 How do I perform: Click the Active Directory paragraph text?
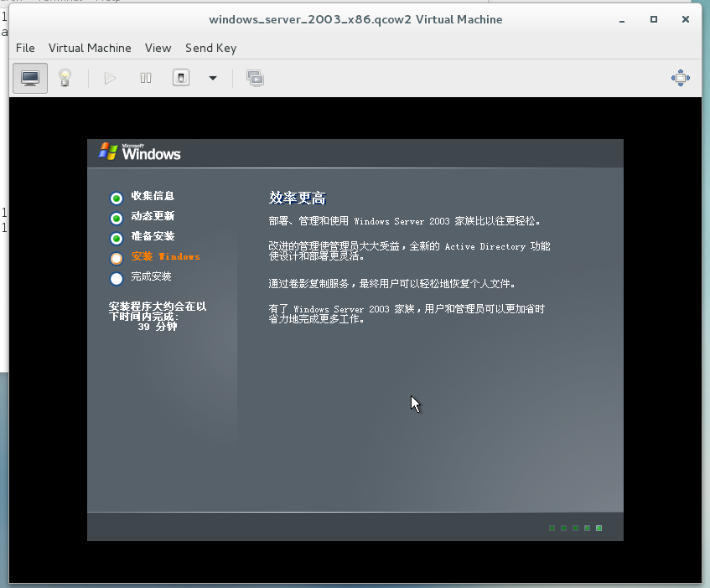coord(409,251)
